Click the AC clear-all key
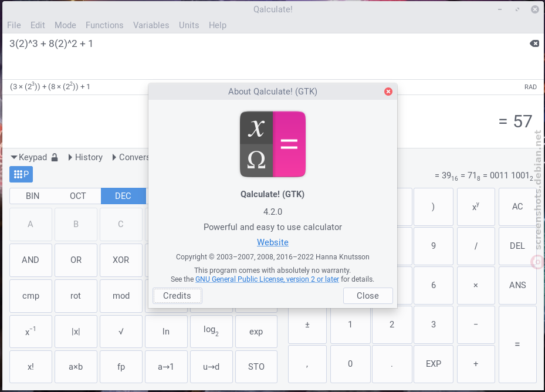Screen dimensions: 545x392 click(x=517, y=207)
